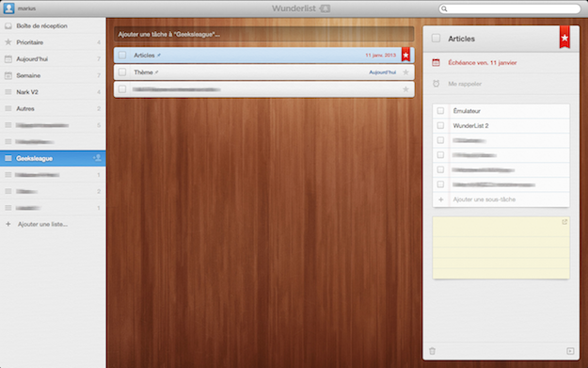
Task: Tick the WunderList 2 subtask checkbox
Action: tap(440, 125)
